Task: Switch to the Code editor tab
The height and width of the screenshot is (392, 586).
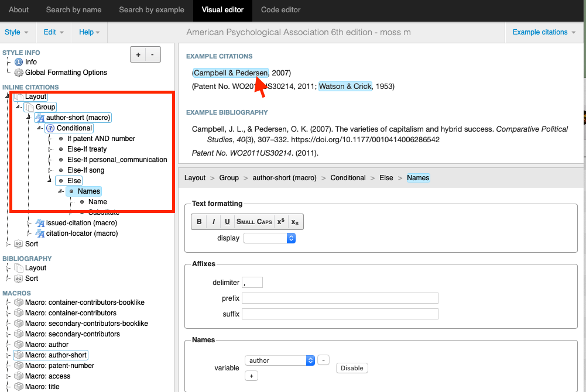Action: [x=280, y=10]
